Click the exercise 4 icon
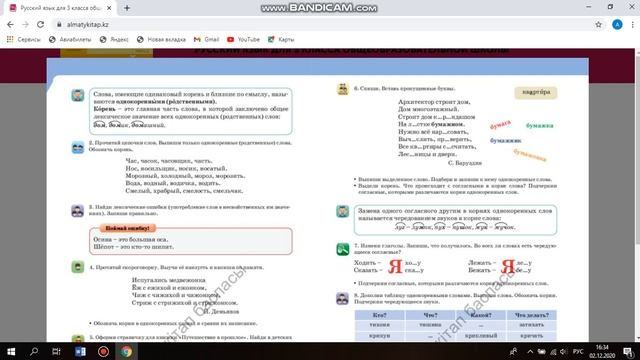The image size is (640, 360). coord(78,267)
